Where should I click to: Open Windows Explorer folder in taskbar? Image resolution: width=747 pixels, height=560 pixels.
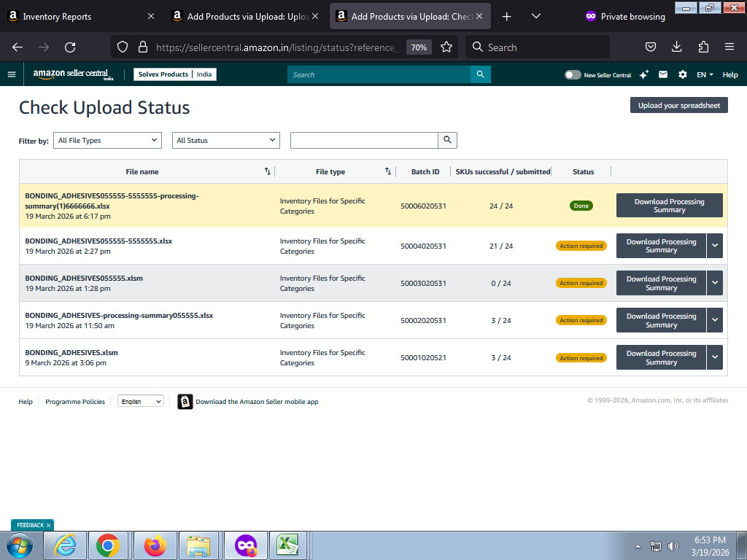point(198,545)
